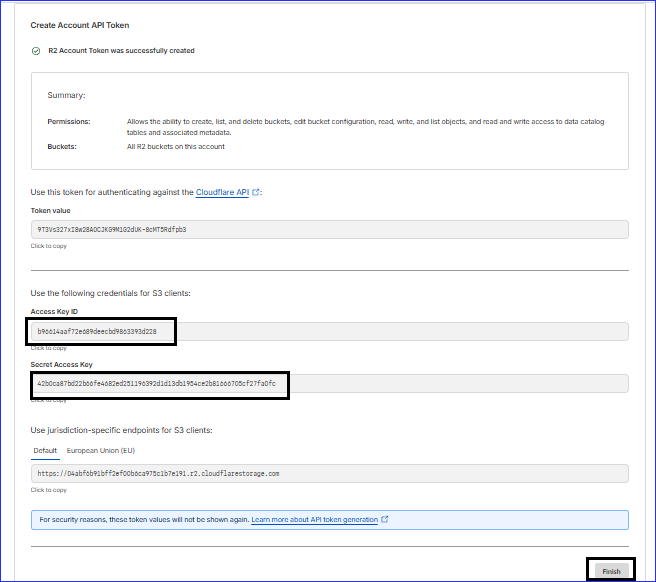Screen dimensions: 656x582
Task: Click the Access Key ID value field
Action: pos(329,331)
